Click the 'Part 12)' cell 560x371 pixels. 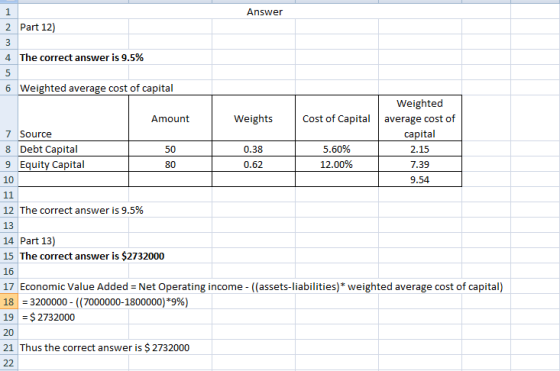click(x=73, y=27)
